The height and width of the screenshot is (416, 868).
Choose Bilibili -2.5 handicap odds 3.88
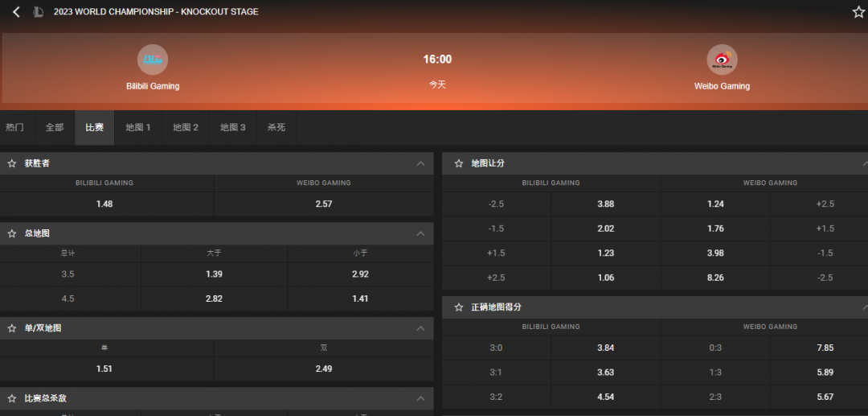(606, 204)
